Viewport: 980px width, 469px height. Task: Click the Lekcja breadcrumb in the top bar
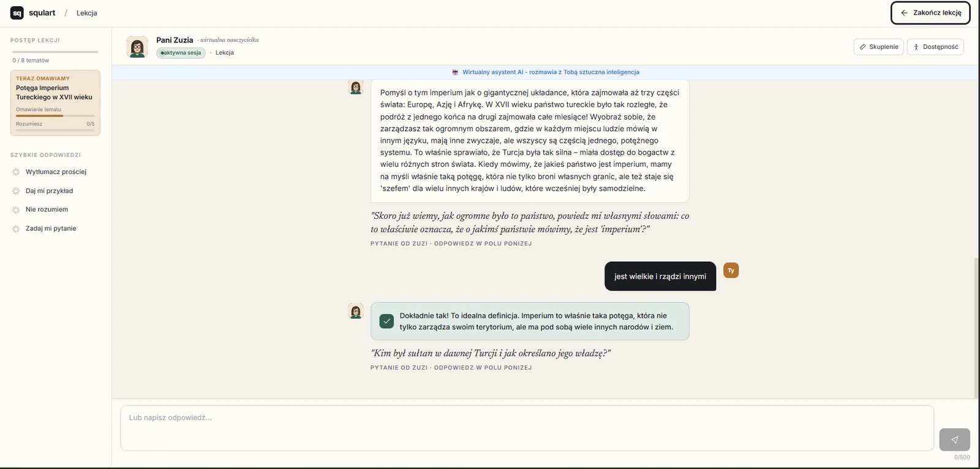pyautogui.click(x=86, y=13)
